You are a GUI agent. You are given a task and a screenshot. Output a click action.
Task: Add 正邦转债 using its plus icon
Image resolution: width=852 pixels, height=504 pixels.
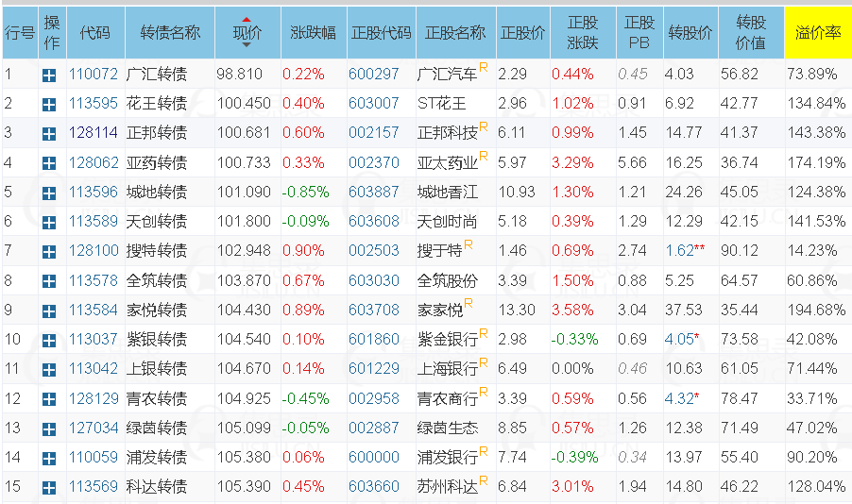[x=49, y=134]
